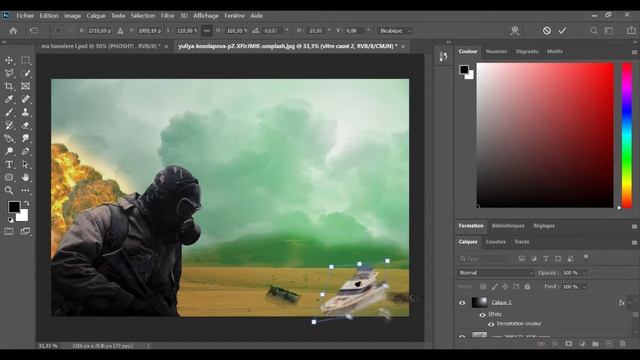Select the Frame tool
This screenshot has height=360, width=640.
point(25,86)
